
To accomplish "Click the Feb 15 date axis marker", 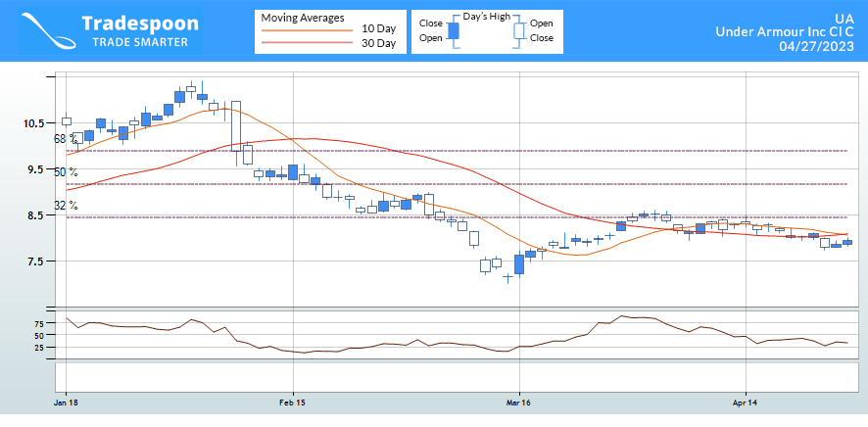I will 292,402.
